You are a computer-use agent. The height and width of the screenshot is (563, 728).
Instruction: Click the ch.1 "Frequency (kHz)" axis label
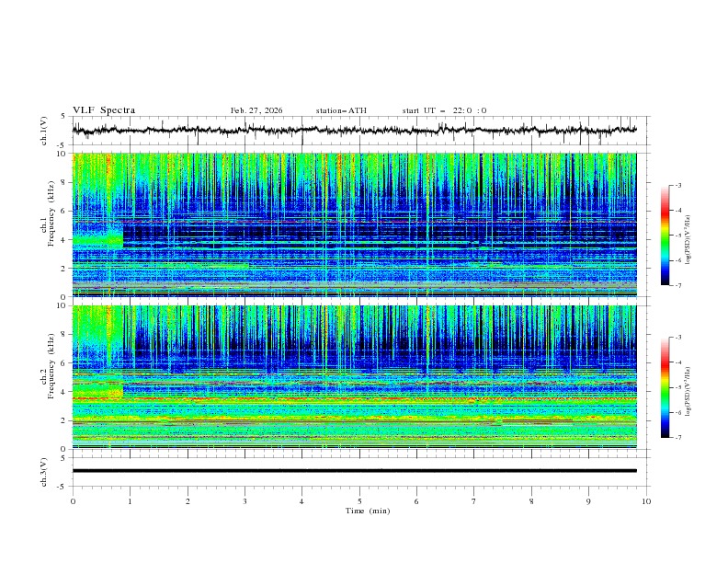[x=52, y=213]
